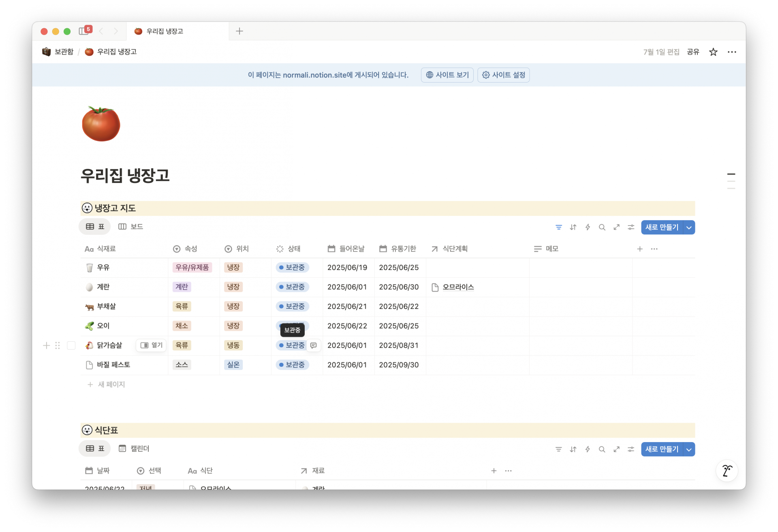Expand dropdown arrow next to 냉장고 지도 새로 만들기

(x=689, y=228)
